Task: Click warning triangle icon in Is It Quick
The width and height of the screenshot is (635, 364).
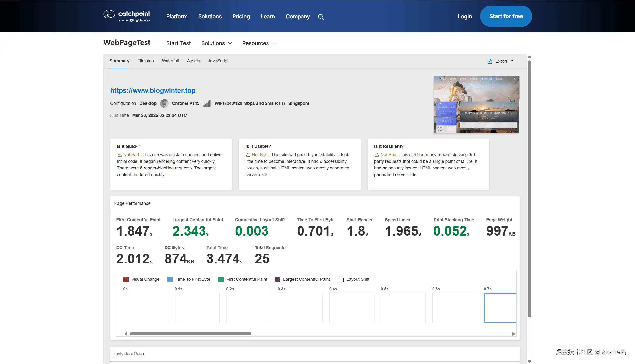Action: point(119,155)
